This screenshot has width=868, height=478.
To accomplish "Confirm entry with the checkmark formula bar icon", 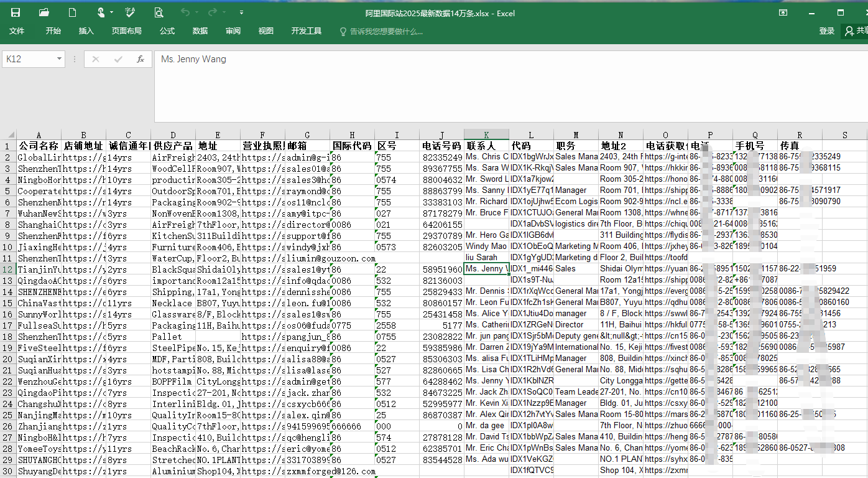I will pyautogui.click(x=118, y=59).
